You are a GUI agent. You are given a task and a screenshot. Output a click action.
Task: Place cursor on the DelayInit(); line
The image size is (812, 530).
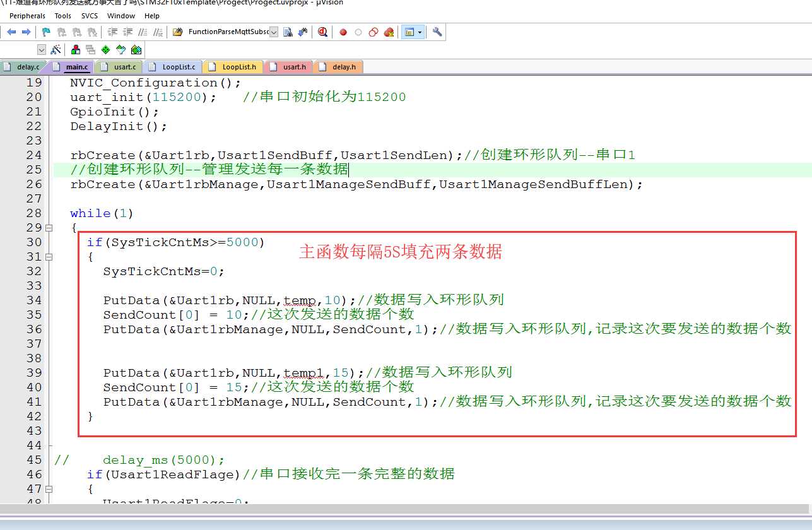click(119, 126)
